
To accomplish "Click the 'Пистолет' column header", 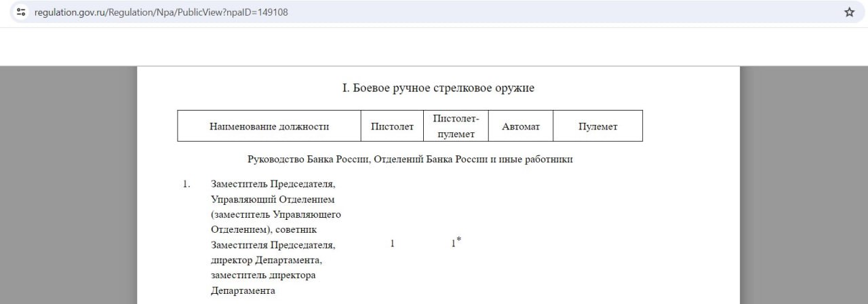I will coord(392,126).
